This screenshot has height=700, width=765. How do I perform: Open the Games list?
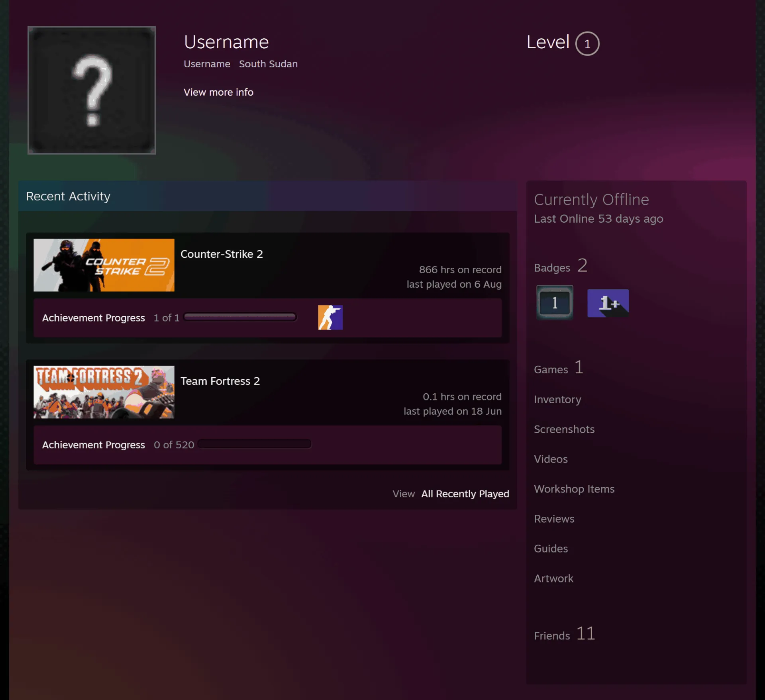(559, 368)
